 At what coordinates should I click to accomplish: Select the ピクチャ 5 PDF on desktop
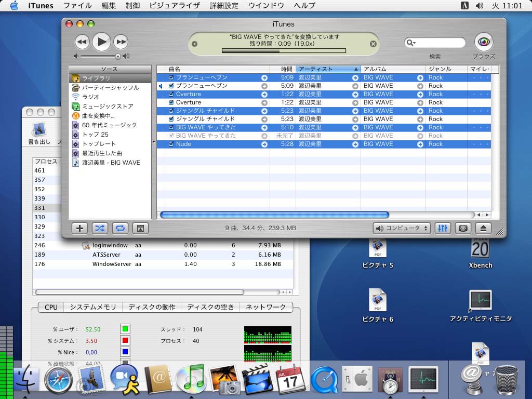click(x=378, y=248)
